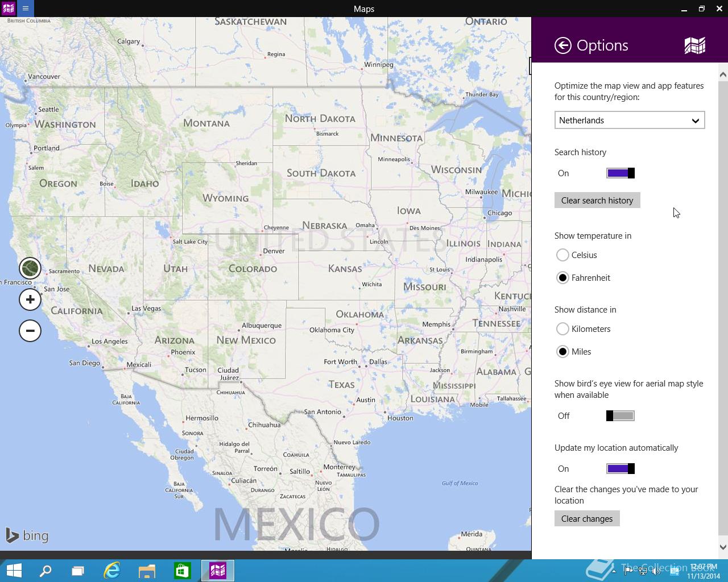Click the Bing logo on the map
The height and width of the screenshot is (582, 728).
click(x=27, y=535)
